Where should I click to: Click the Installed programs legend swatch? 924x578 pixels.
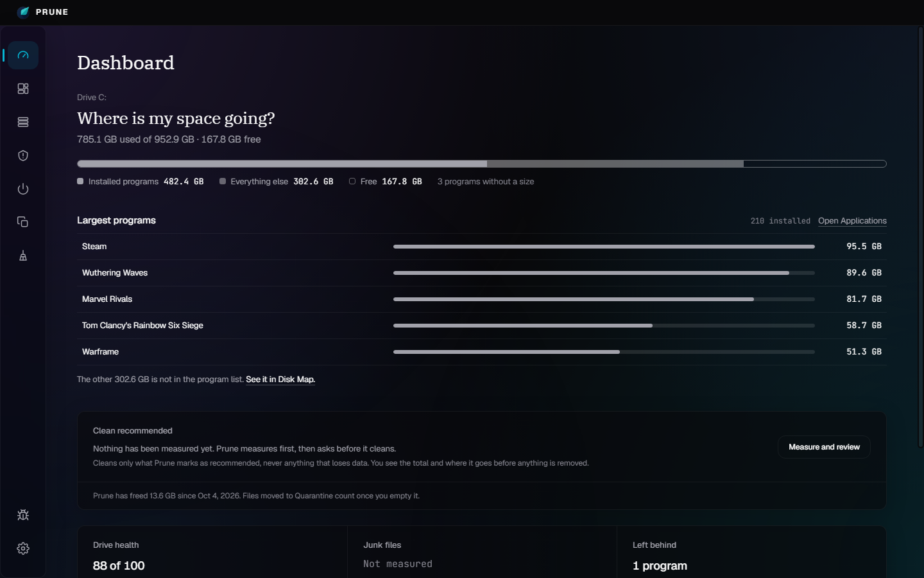(80, 181)
